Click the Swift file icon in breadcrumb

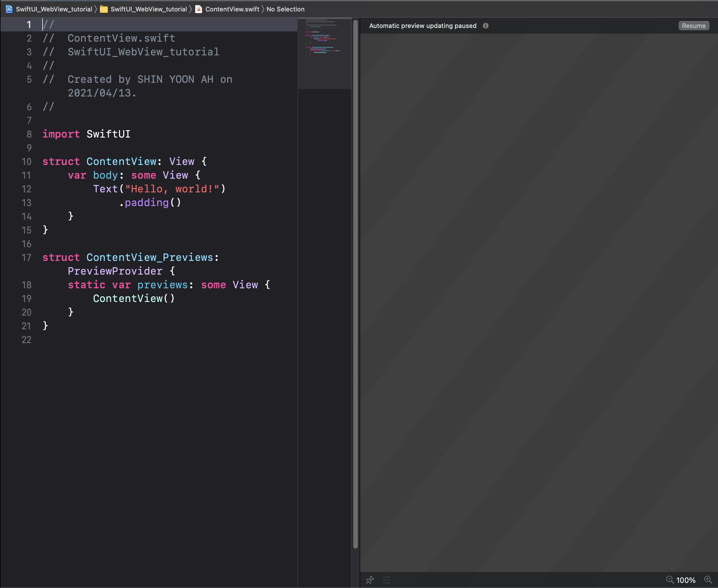tap(199, 9)
